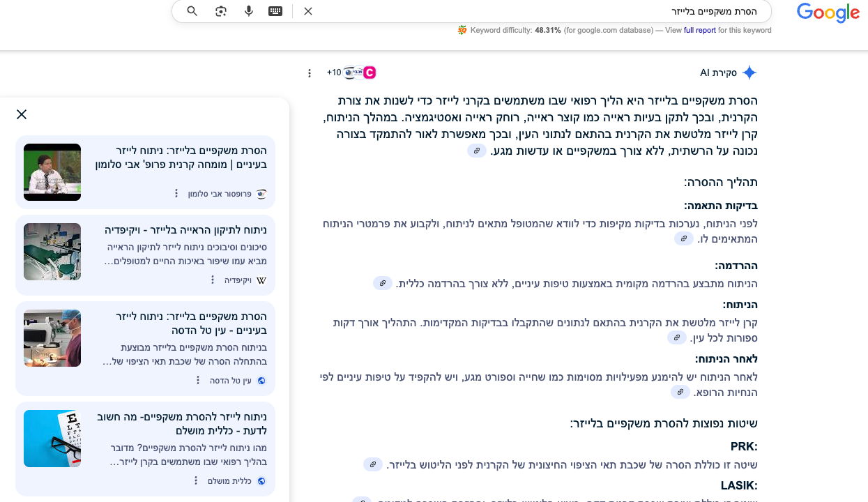Click the globe favicon beside כללית מושלם
The height and width of the screenshot is (502, 868).
tap(261, 481)
